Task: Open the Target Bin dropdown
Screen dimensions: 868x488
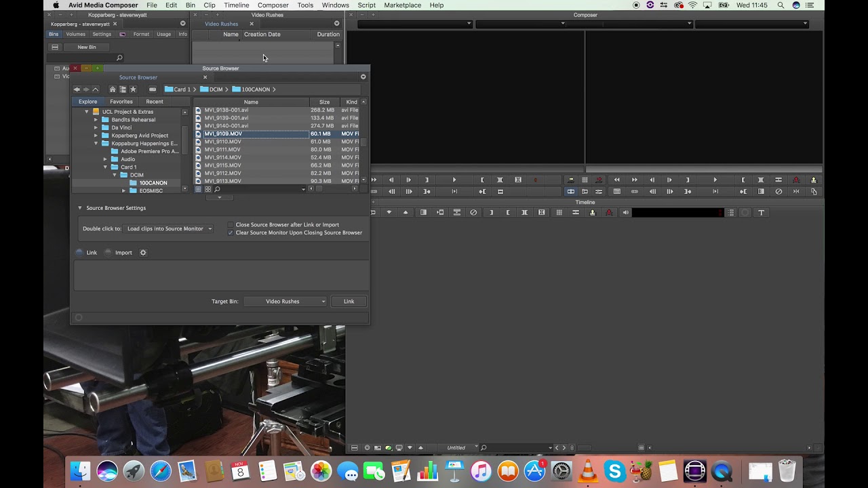Action: point(285,302)
